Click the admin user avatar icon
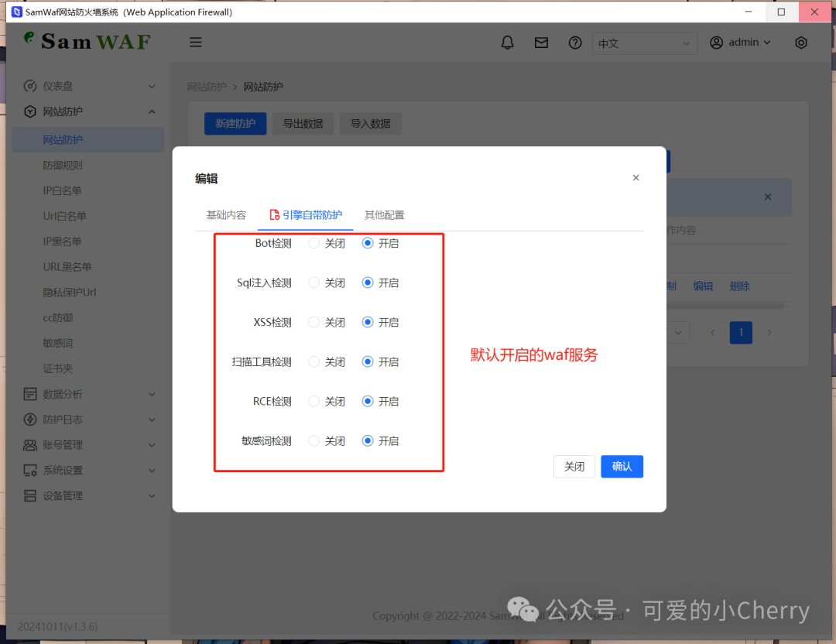836x644 pixels. click(716, 43)
